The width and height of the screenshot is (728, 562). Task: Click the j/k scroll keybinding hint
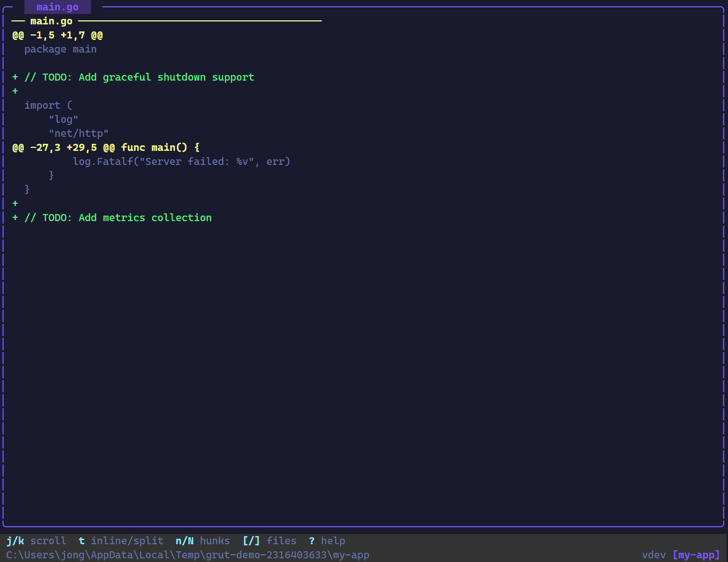[16, 541]
